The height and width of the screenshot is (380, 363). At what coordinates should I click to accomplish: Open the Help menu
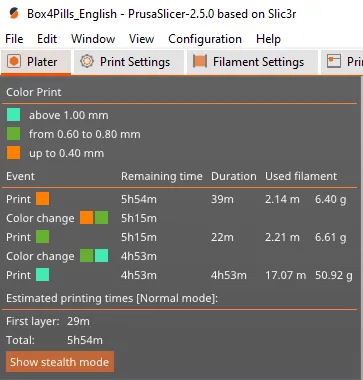click(x=268, y=39)
